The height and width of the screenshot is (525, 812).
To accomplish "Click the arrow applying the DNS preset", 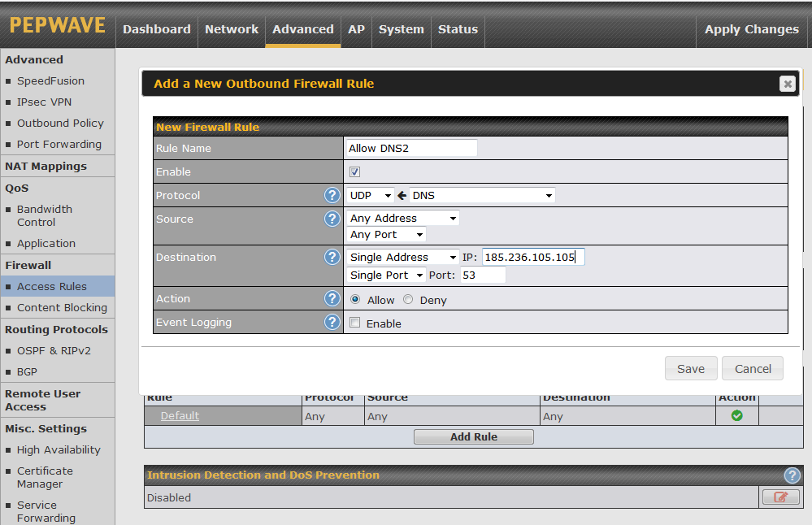I will pyautogui.click(x=402, y=195).
